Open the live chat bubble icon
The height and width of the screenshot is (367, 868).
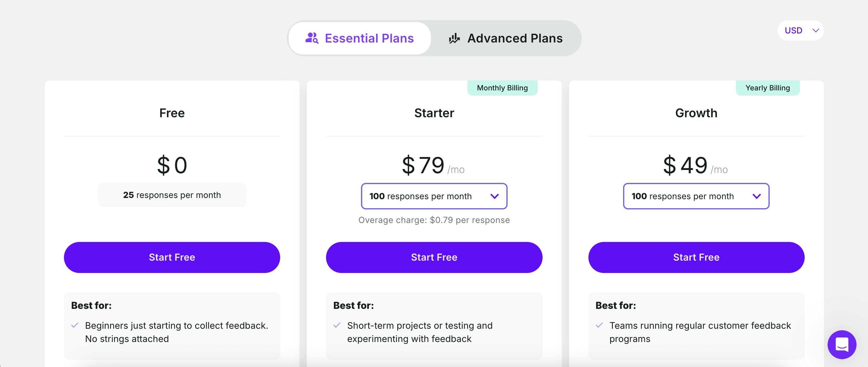(842, 344)
